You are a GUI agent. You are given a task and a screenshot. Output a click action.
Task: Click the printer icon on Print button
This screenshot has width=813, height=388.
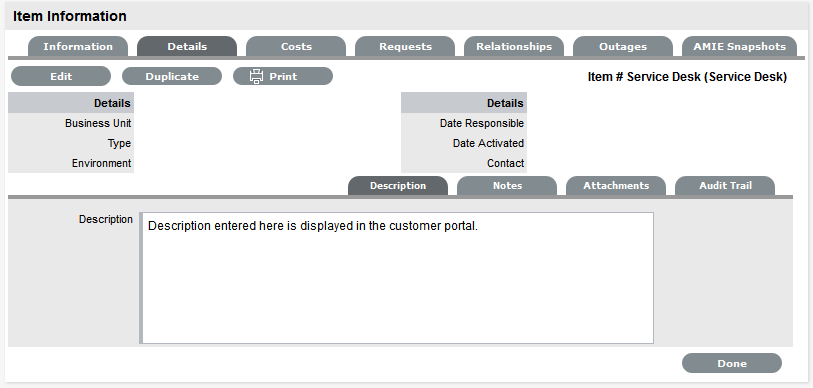(256, 77)
